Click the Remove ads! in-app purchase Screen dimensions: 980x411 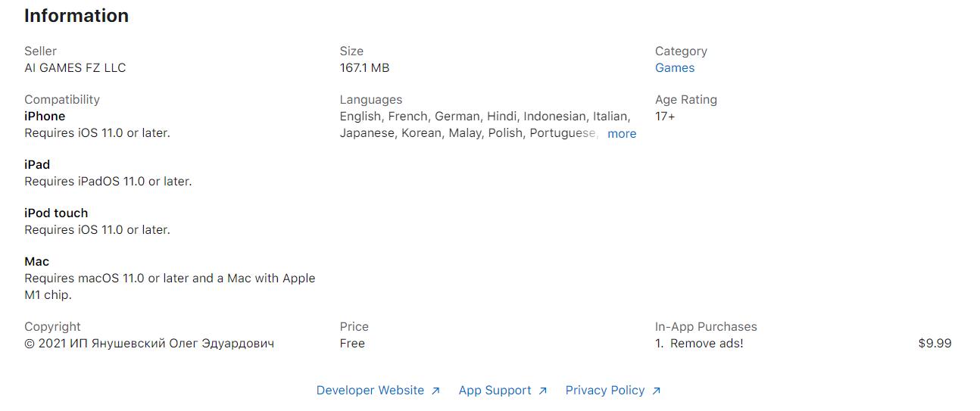[x=707, y=343]
